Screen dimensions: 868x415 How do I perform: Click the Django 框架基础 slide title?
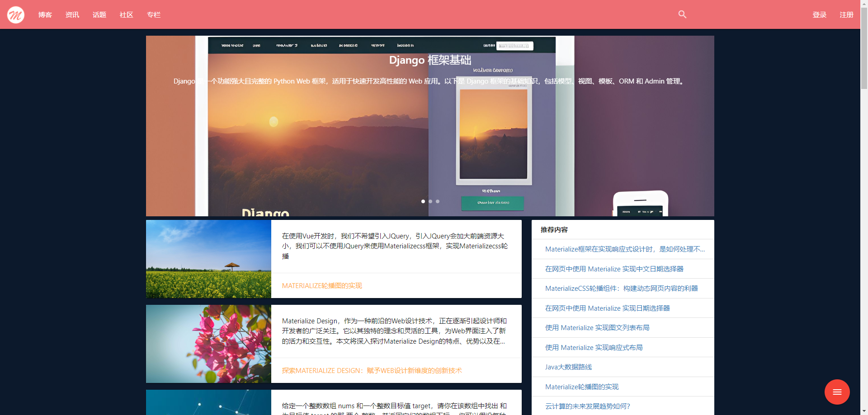430,60
